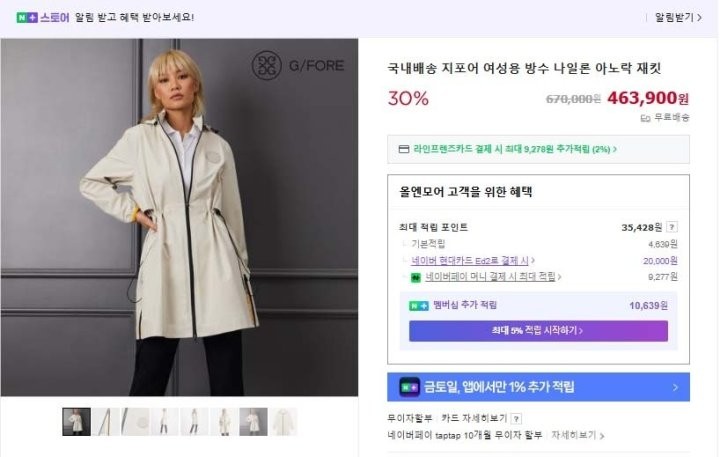Click the main product image
720x457 pixels.
pyautogui.click(x=180, y=217)
